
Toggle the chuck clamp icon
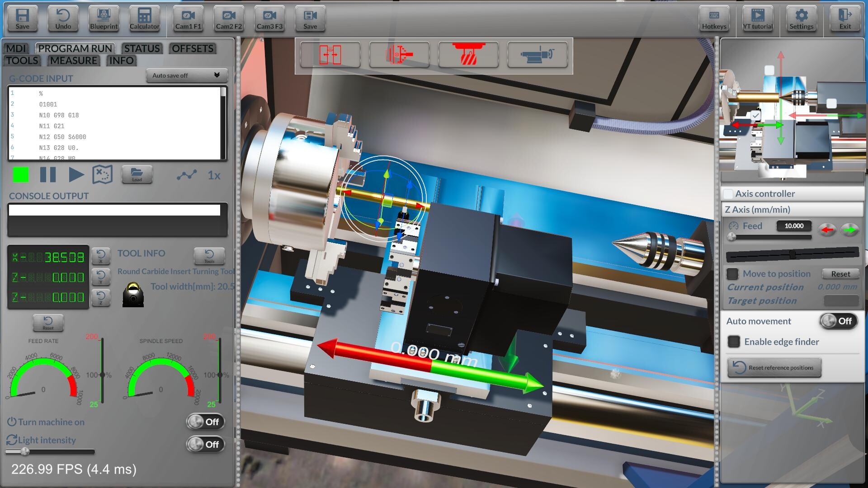pyautogui.click(x=399, y=55)
